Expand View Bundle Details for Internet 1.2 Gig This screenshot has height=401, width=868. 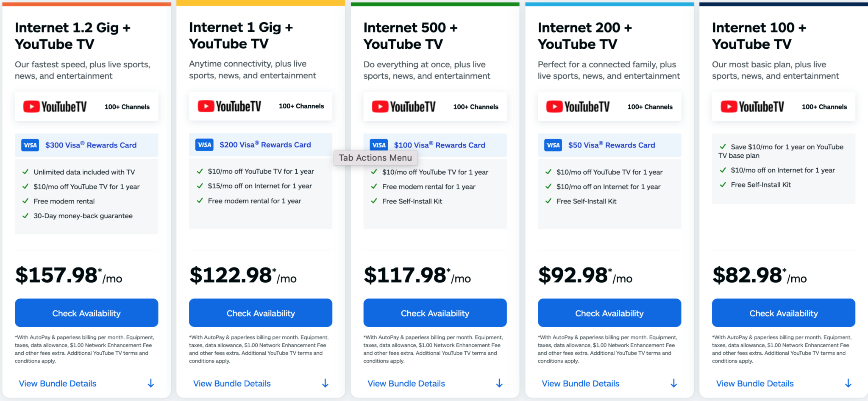click(x=58, y=384)
